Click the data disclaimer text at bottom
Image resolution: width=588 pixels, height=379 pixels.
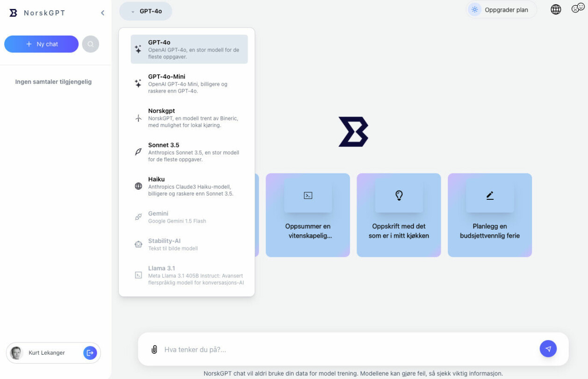[x=353, y=373]
